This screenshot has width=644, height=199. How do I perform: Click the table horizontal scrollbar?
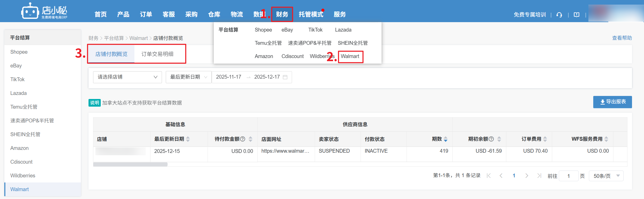tap(130, 164)
